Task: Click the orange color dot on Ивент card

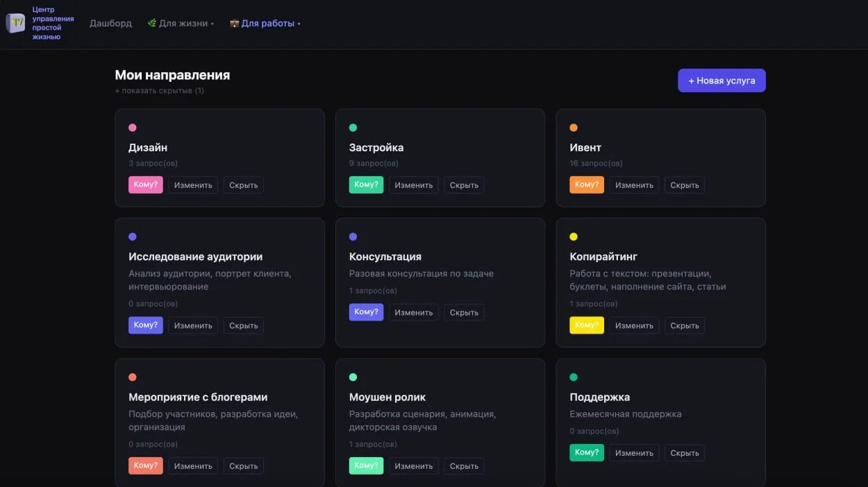Action: coord(574,128)
